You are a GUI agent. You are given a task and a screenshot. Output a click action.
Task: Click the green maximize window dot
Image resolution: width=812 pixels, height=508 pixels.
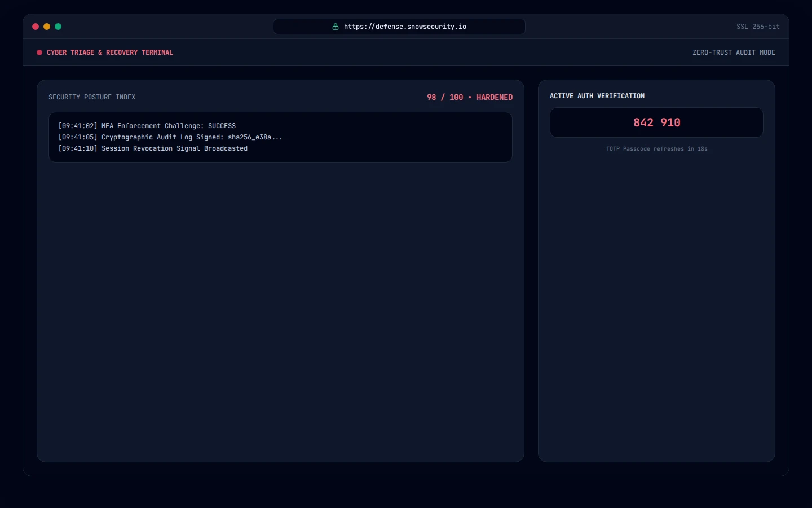pos(58,27)
